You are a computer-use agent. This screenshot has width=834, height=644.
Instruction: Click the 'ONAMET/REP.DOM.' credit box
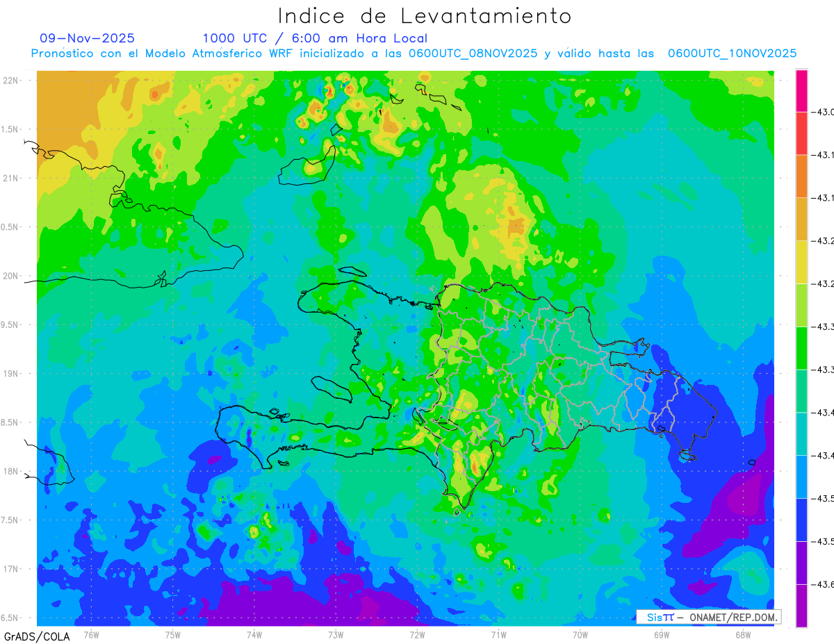click(708, 617)
